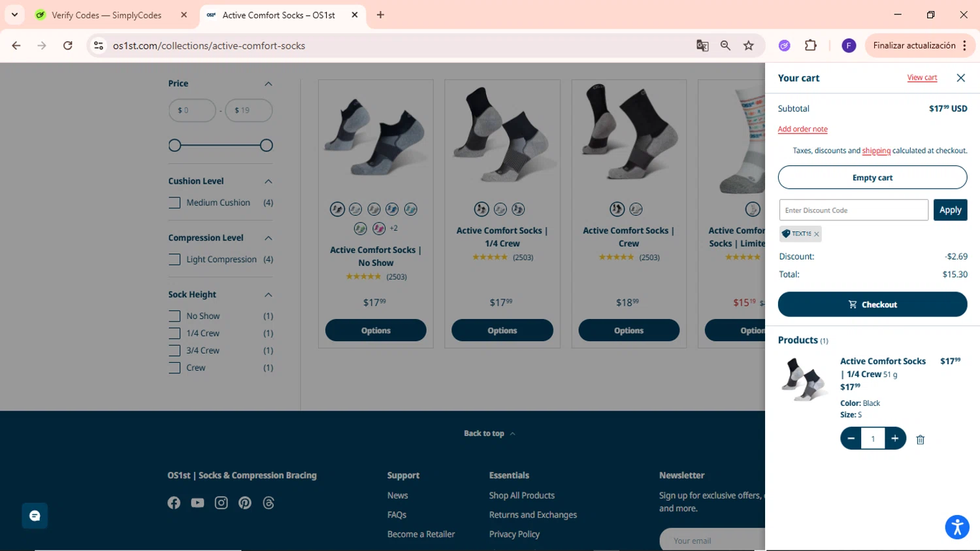980x551 pixels.
Task: Collapse the Compression Level filter section
Action: 268,238
